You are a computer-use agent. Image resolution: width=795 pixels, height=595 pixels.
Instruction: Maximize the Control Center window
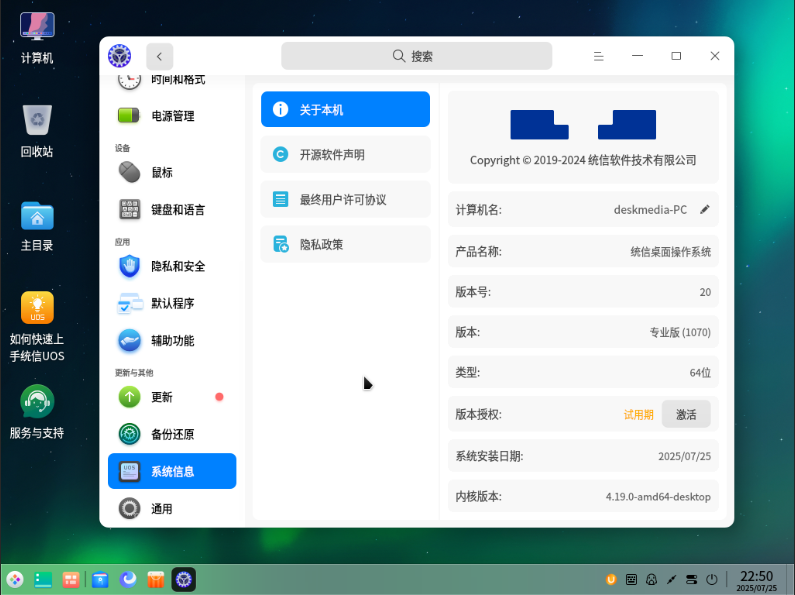(x=676, y=56)
